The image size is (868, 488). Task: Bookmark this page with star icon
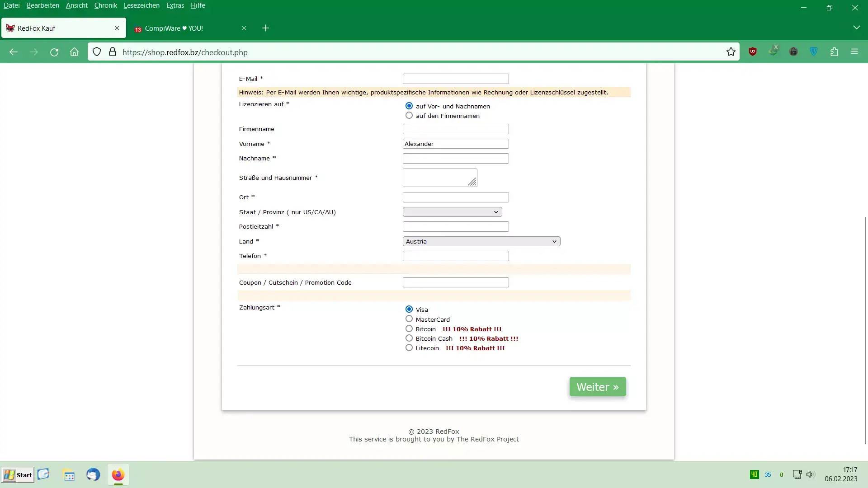731,52
